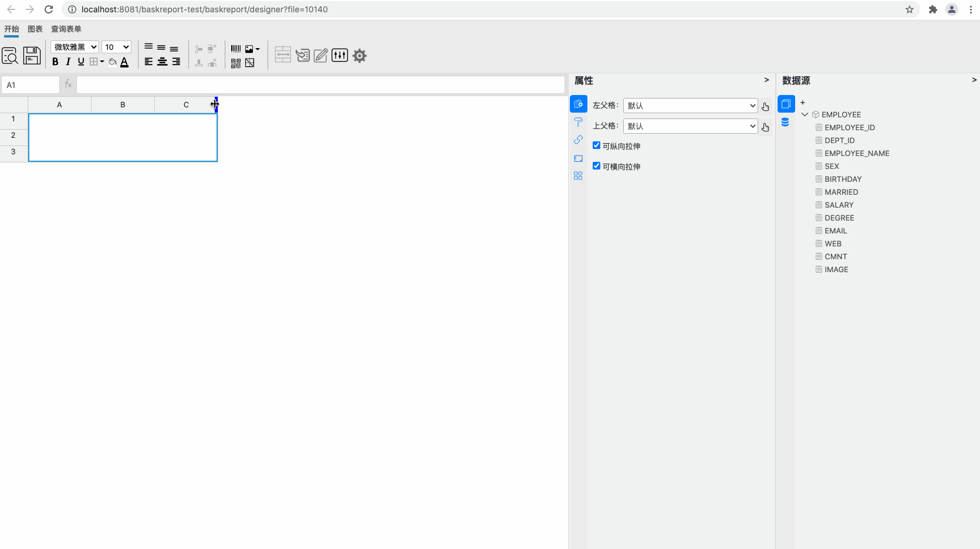Click the A1 cell name box
Image resolution: width=980 pixels, height=549 pixels.
click(x=31, y=85)
